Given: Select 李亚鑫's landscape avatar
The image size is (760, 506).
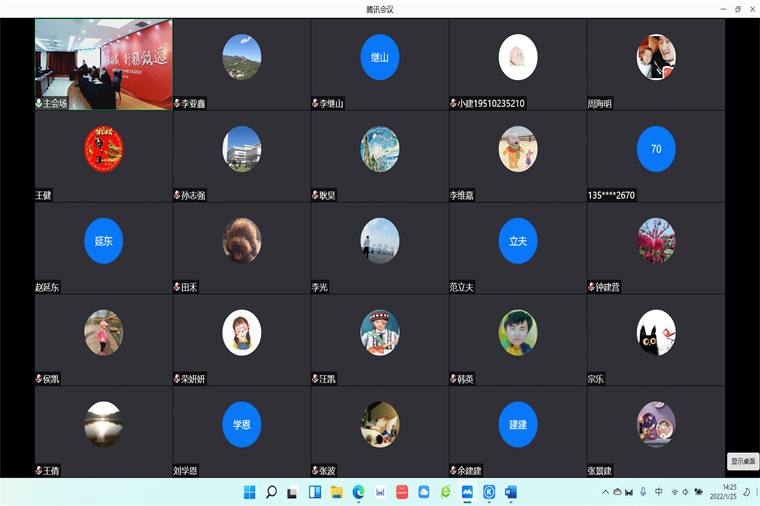Looking at the screenshot, I should [241, 57].
